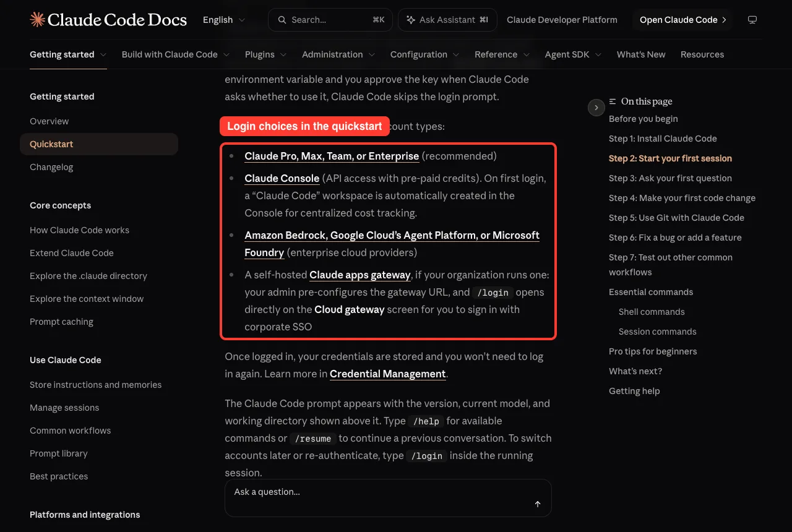Open Explore the .claude directory page

88,276
